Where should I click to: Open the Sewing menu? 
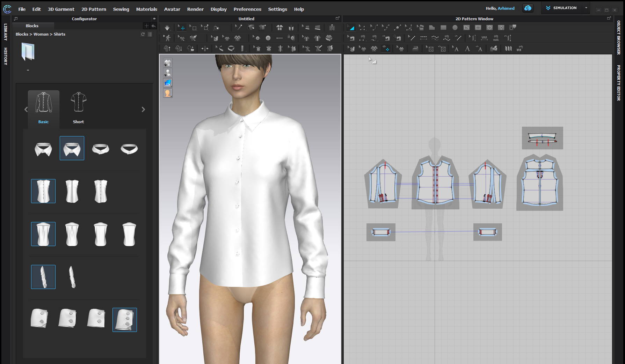tap(121, 9)
